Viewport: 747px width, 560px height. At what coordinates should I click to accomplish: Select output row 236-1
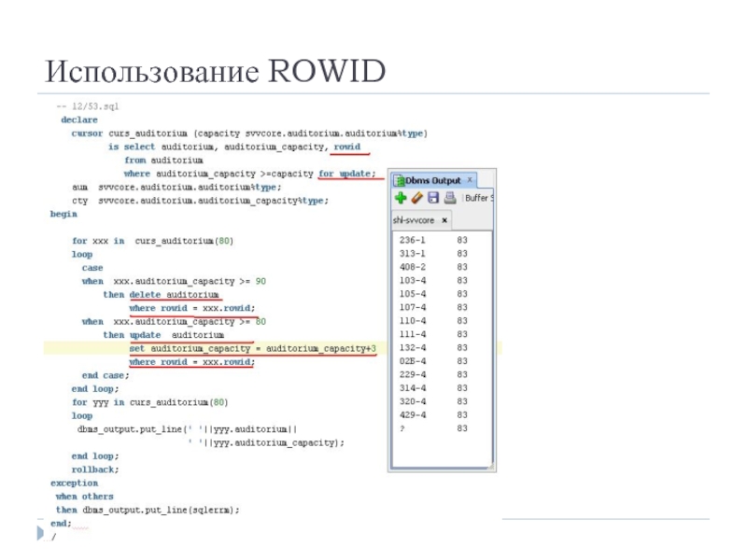pos(413,240)
